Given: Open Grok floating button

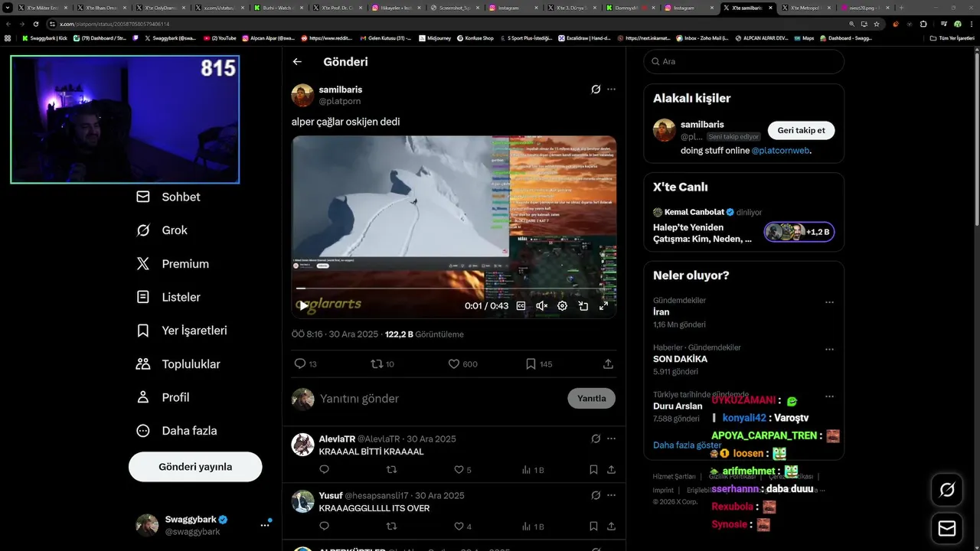Looking at the screenshot, I should pos(947,490).
